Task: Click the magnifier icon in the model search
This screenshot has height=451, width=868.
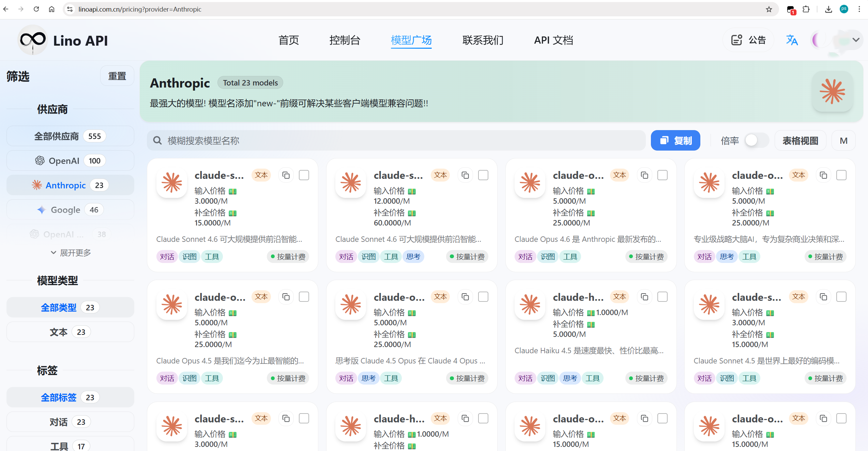Action: click(157, 140)
